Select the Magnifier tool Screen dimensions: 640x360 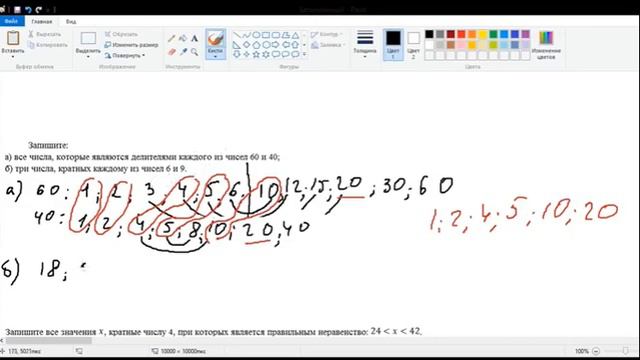pyautogui.click(x=194, y=52)
